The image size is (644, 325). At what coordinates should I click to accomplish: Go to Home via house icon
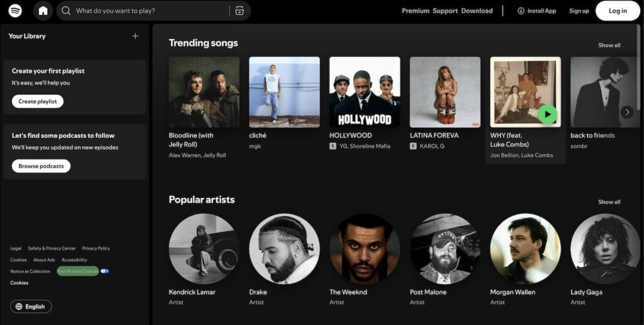(43, 11)
